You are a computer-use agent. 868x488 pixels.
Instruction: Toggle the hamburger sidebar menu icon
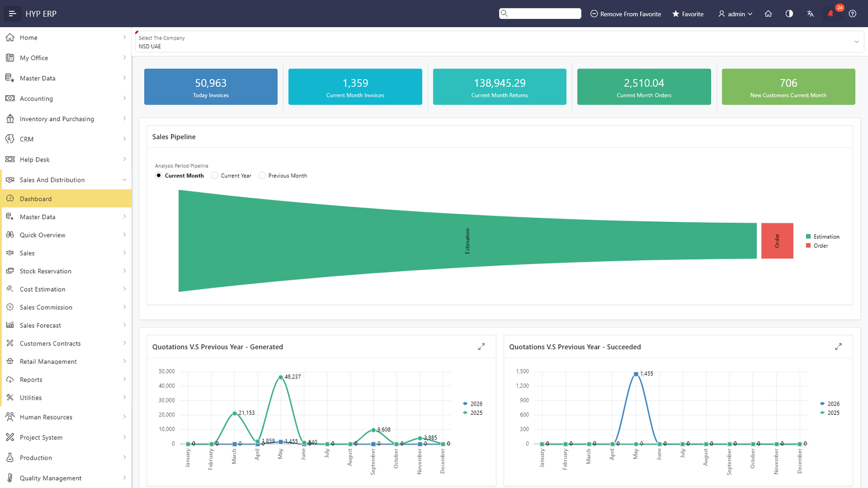(12, 14)
